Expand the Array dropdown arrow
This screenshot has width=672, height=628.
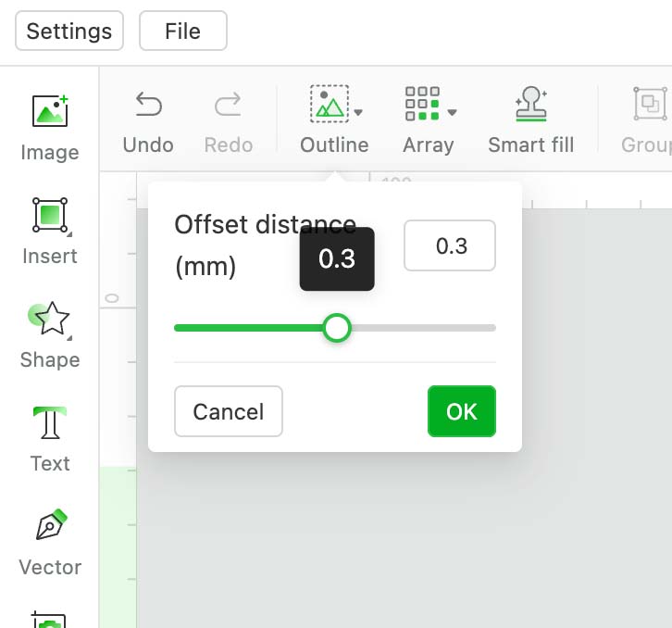pos(452,112)
